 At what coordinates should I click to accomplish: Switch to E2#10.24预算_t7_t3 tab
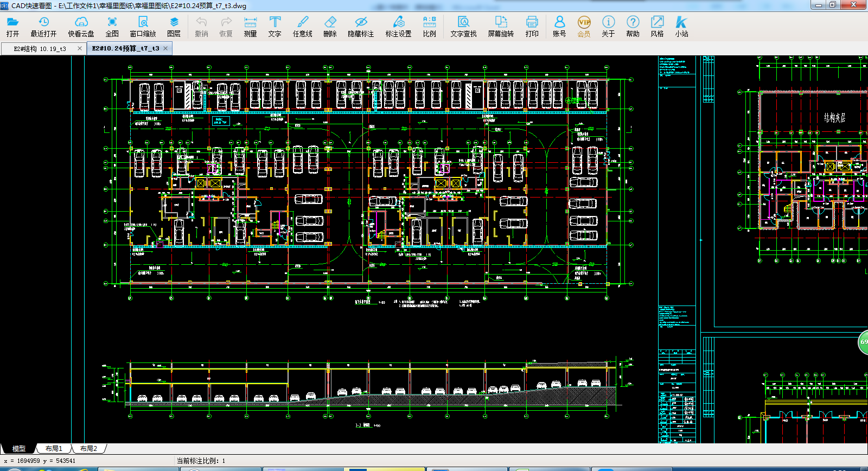pyautogui.click(x=125, y=48)
